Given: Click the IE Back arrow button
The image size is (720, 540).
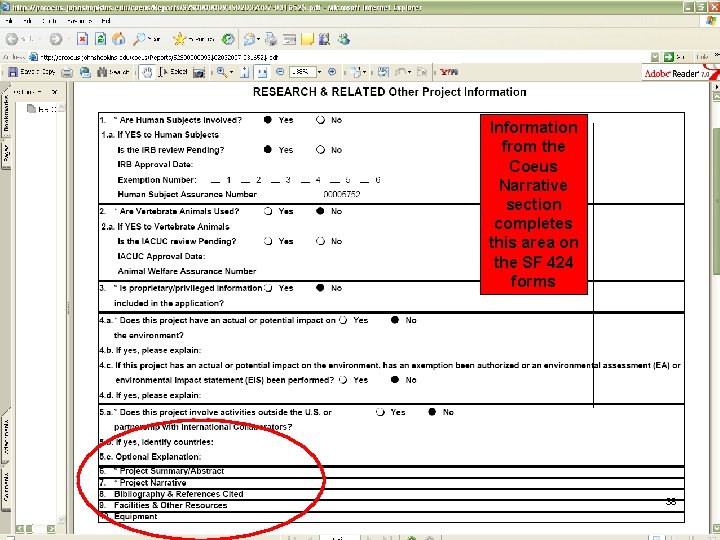Looking at the screenshot, I should 12,39.
